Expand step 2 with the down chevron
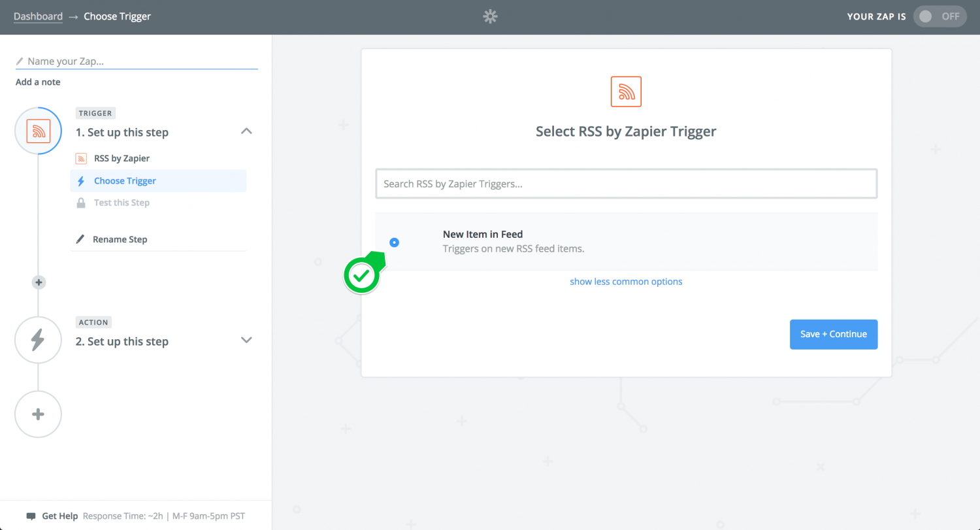 [246, 340]
